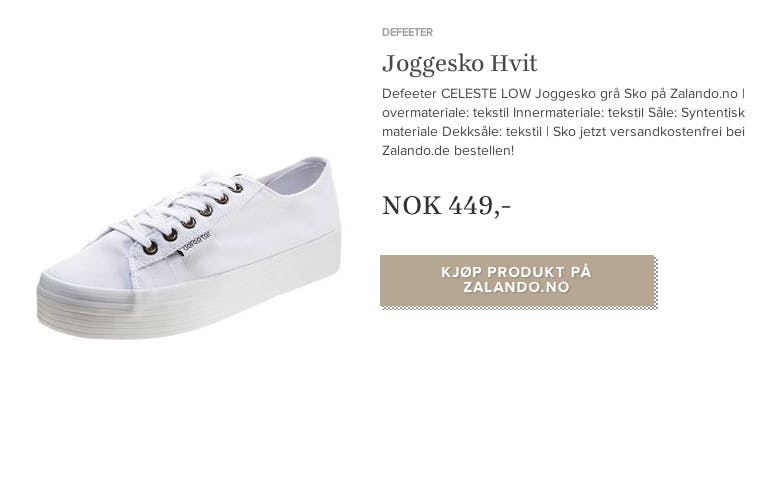Click the word NOK in price

(x=412, y=205)
